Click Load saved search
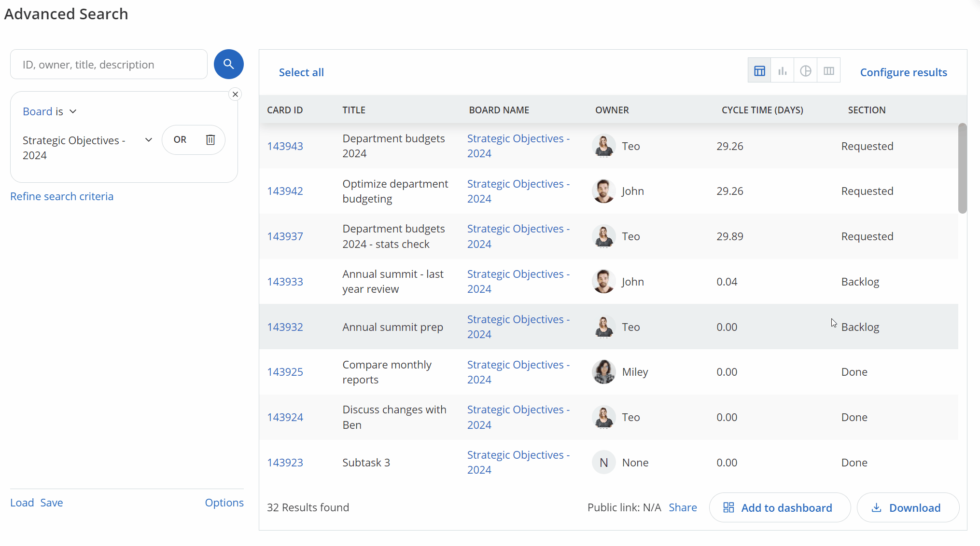980x546 pixels. tap(22, 503)
